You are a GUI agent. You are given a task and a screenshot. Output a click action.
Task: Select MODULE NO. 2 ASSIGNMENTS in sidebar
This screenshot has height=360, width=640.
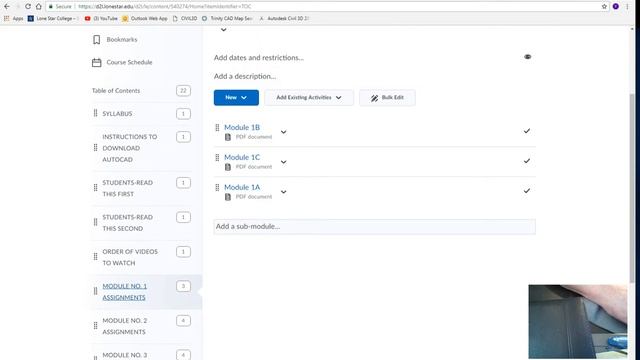(124, 326)
